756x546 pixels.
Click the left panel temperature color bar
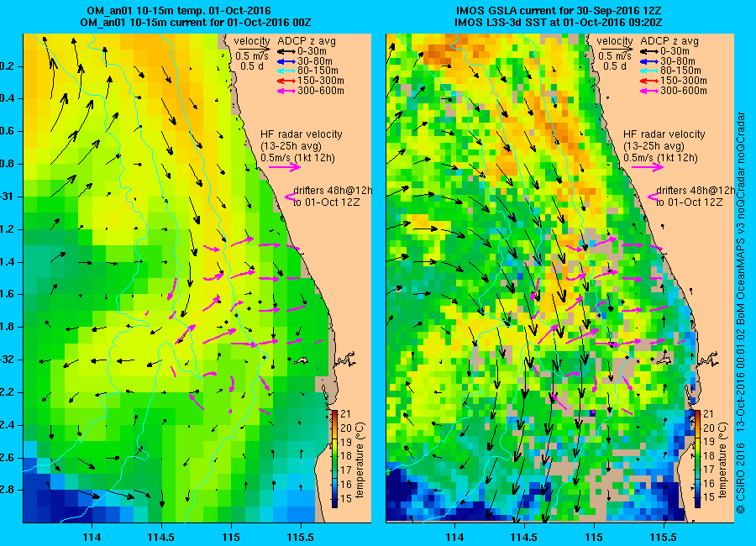tap(334, 459)
